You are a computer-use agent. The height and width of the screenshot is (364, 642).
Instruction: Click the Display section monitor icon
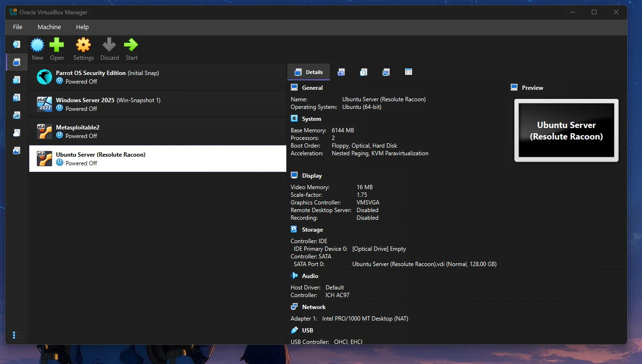click(294, 175)
